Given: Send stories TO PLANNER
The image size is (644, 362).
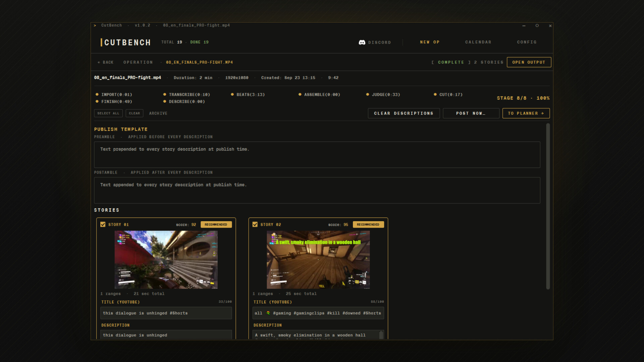Looking at the screenshot, I should coord(526,113).
